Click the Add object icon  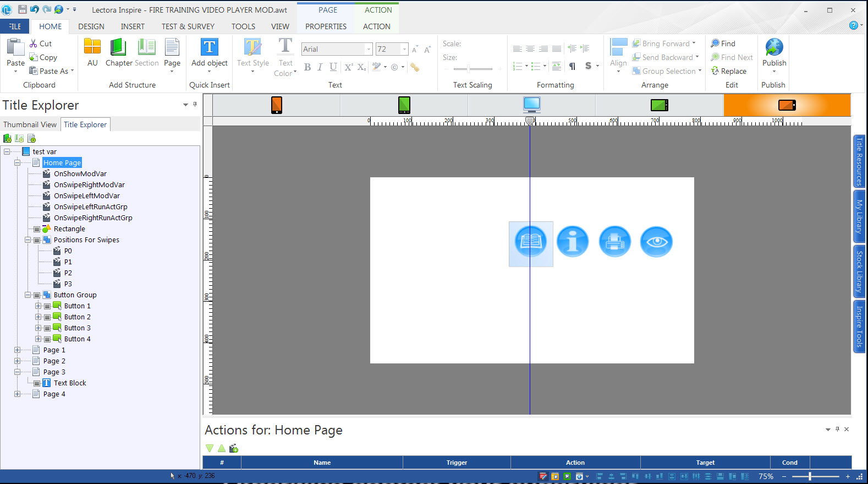pyautogui.click(x=210, y=47)
